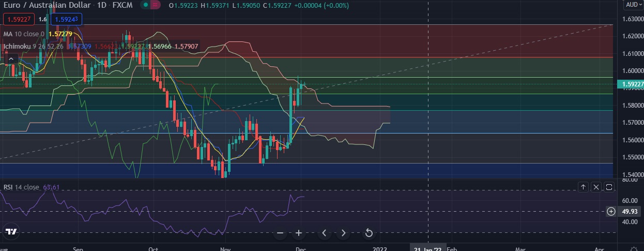Click the blue buy price 1.59243 button
Image resolution: width=644 pixels, height=251 pixels.
click(x=66, y=19)
